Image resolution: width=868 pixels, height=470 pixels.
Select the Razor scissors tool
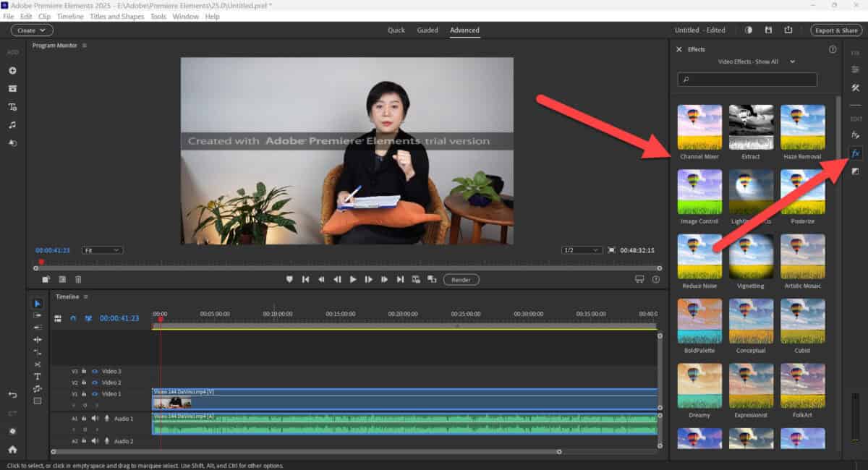38,364
